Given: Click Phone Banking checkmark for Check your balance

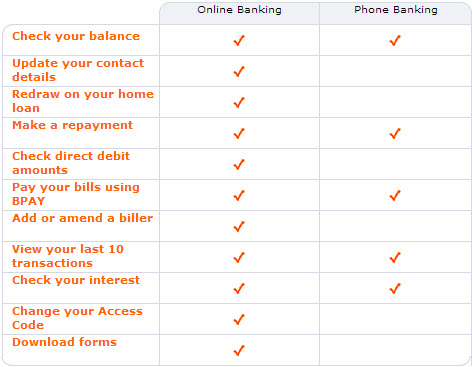Looking at the screenshot, I should pyautogui.click(x=395, y=40).
